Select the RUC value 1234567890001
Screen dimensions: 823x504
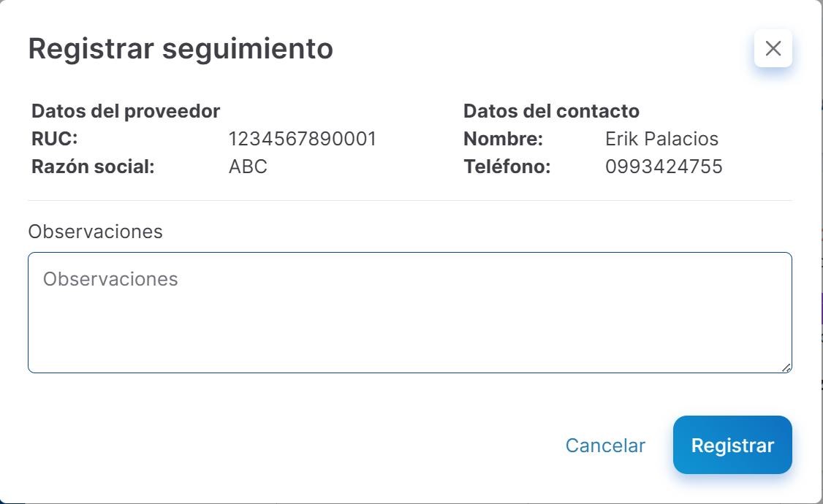click(x=303, y=138)
